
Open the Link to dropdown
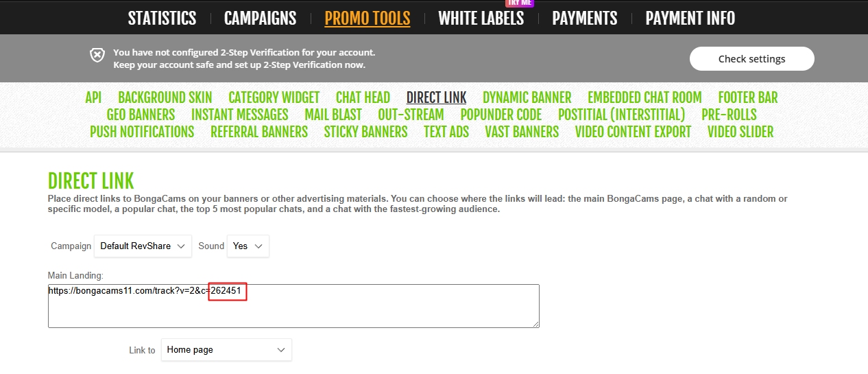coord(226,350)
